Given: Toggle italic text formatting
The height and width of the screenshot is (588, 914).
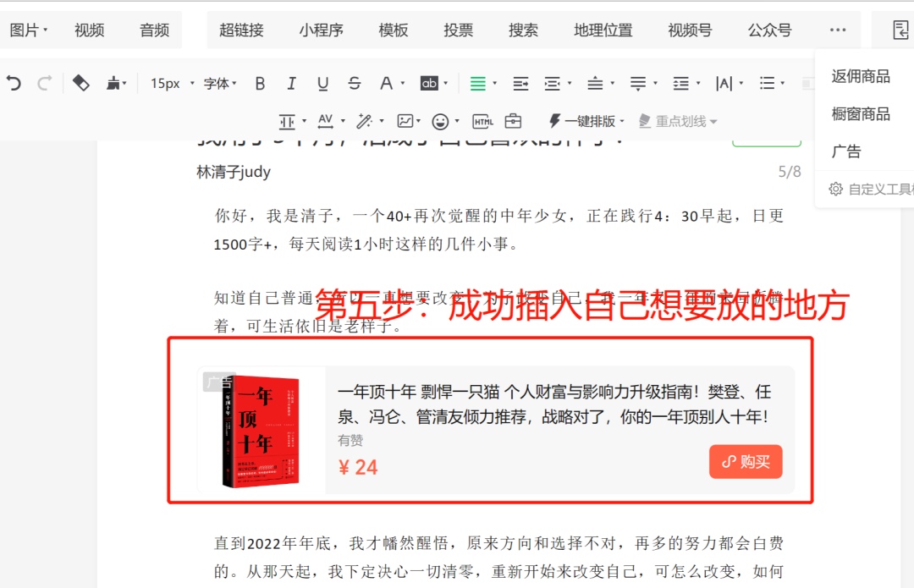Looking at the screenshot, I should [x=291, y=83].
